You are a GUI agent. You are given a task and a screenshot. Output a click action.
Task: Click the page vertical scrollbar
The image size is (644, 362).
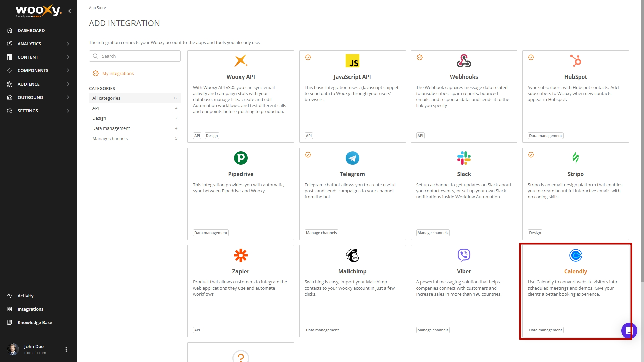[642, 134]
